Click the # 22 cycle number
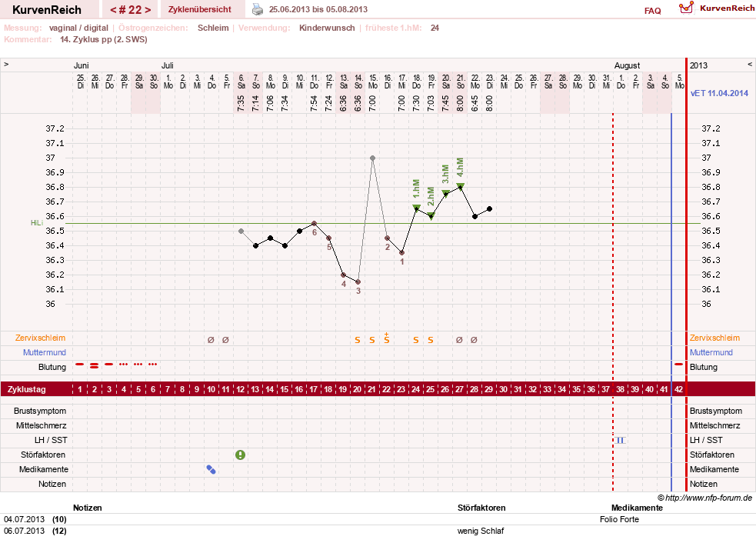Viewport: 756px width, 553px height. (x=130, y=10)
